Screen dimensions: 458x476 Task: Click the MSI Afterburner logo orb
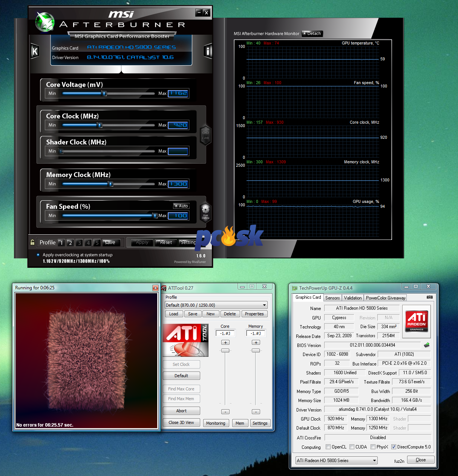pos(45,22)
